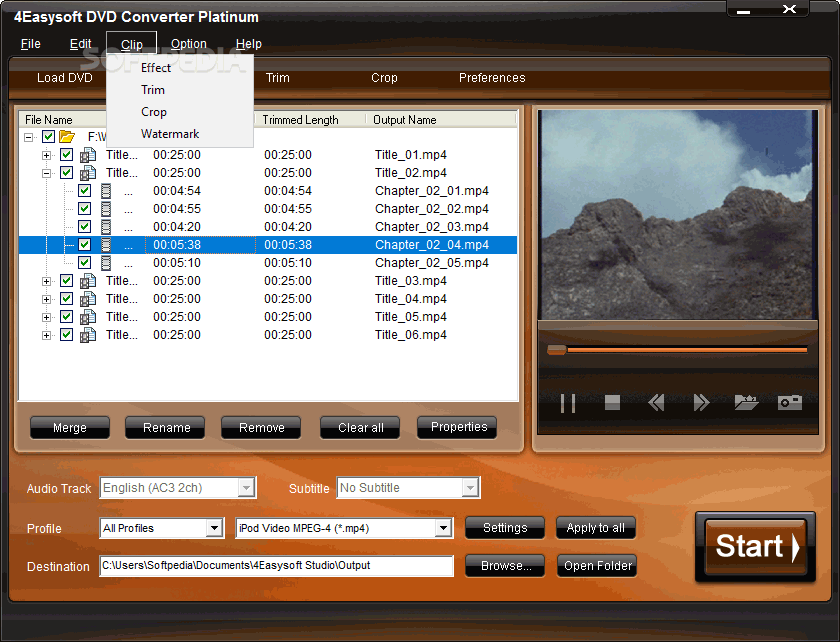Viewport: 840px width, 642px height.
Task: Open the Properties button
Action: pos(459,427)
